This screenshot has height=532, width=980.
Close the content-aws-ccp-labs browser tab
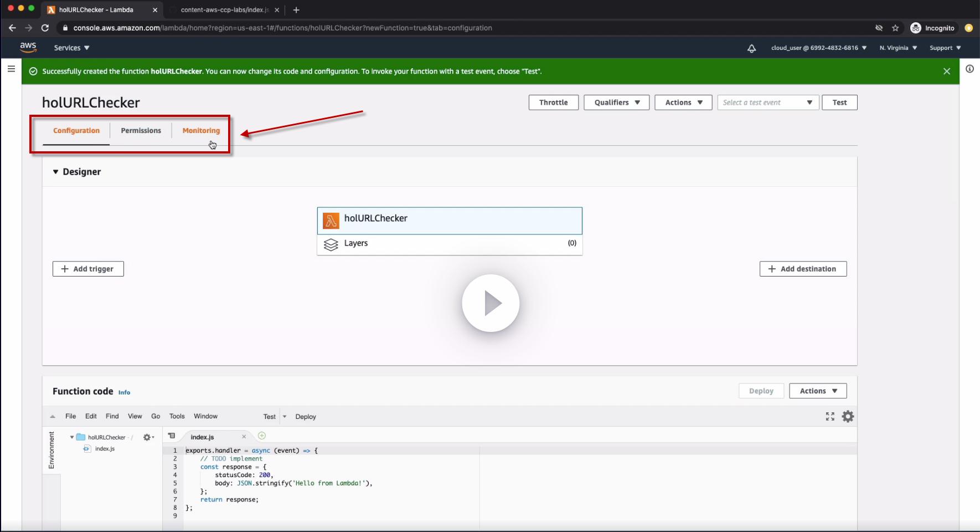[277, 10]
